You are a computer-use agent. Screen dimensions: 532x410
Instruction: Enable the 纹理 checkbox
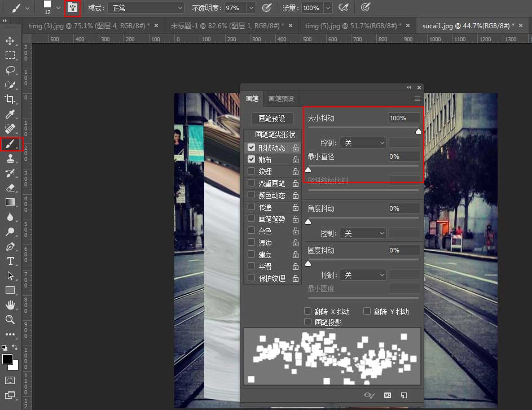pos(252,172)
